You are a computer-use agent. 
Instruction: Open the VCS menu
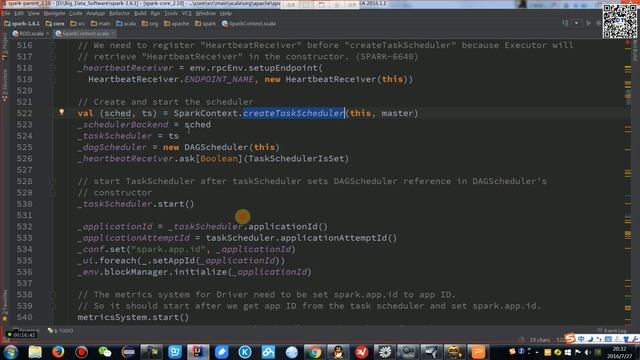click(x=187, y=13)
